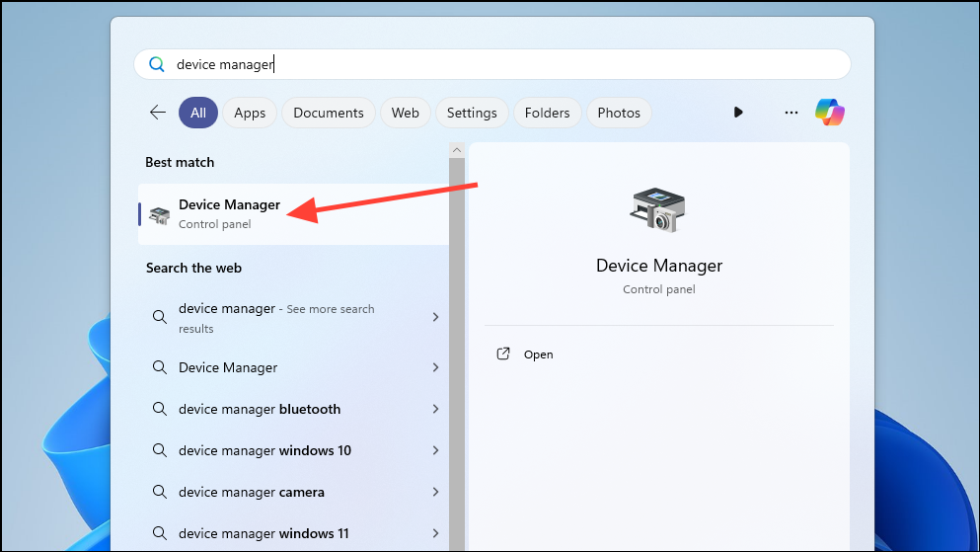980x552 pixels.
Task: Switch to the Settings filter tab
Action: pos(472,113)
